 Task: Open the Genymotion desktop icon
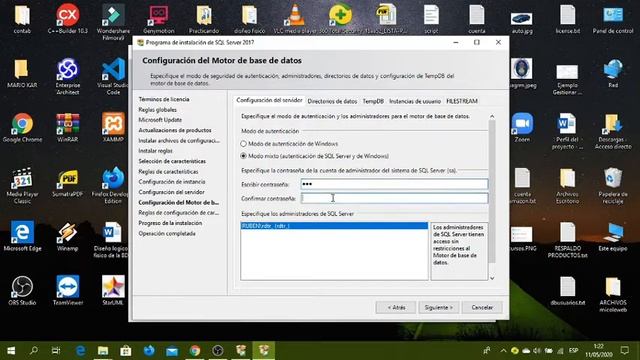coord(159,18)
